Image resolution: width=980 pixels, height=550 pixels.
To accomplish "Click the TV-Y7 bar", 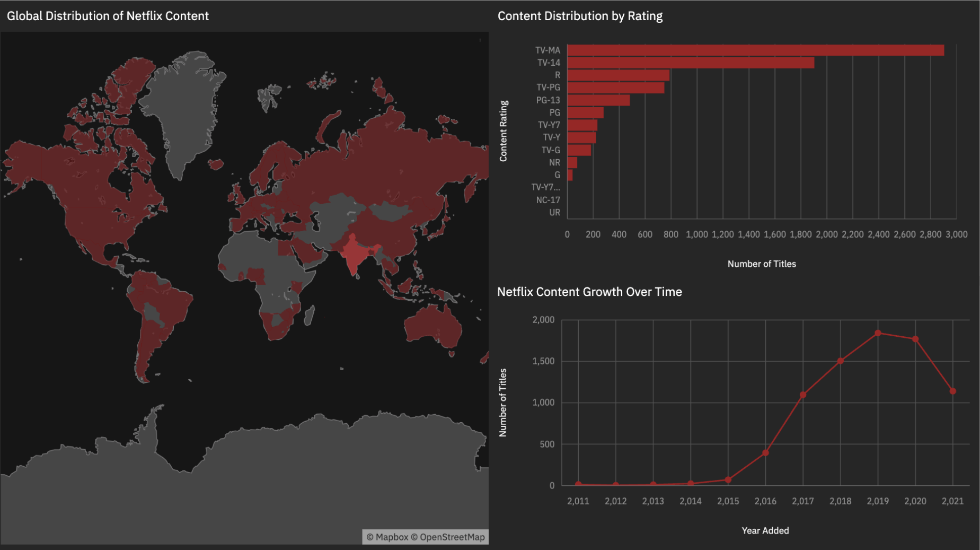I will (x=582, y=125).
